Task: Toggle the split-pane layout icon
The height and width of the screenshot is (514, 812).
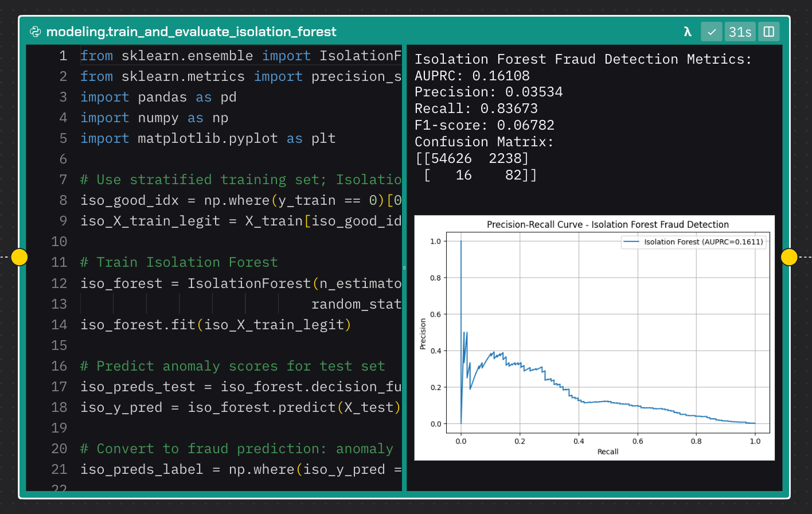Action: (x=768, y=32)
